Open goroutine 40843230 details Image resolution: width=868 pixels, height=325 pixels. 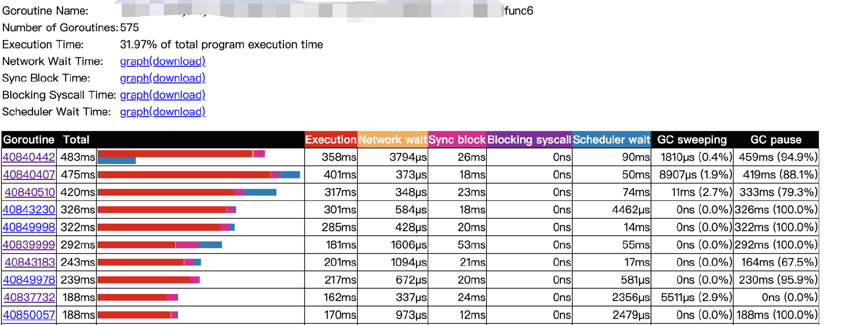[29, 210]
